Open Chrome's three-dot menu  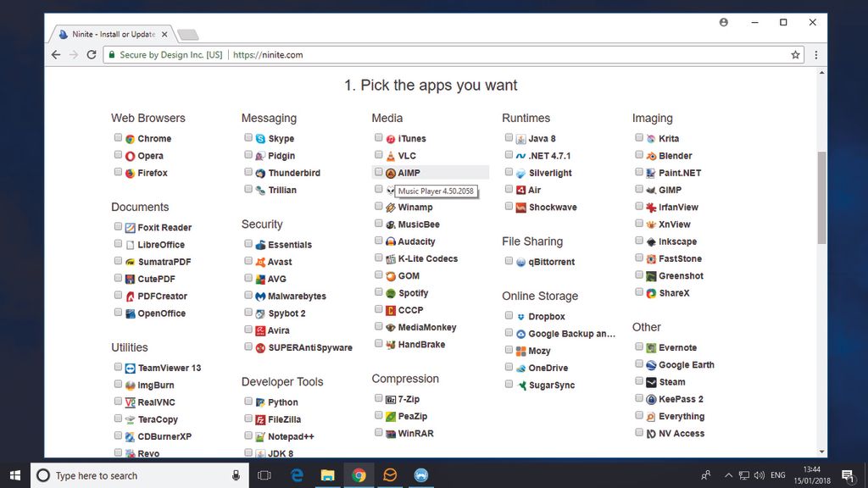(816, 53)
